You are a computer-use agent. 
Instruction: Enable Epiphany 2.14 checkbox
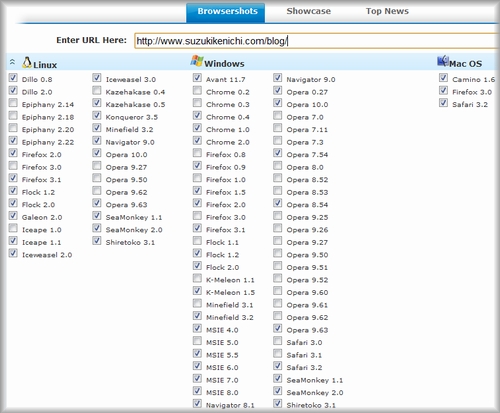pyautogui.click(x=13, y=103)
